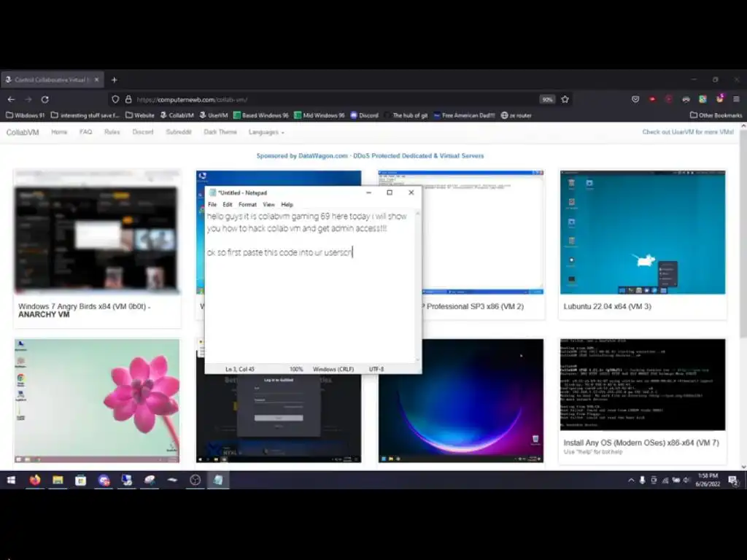Open the Firefox hamburger menu
This screenshot has width=747, height=560.
pyautogui.click(x=737, y=99)
